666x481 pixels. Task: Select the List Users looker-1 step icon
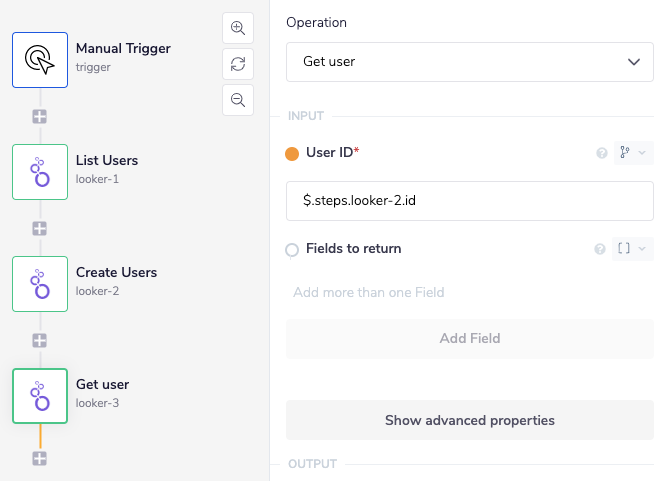click(40, 171)
